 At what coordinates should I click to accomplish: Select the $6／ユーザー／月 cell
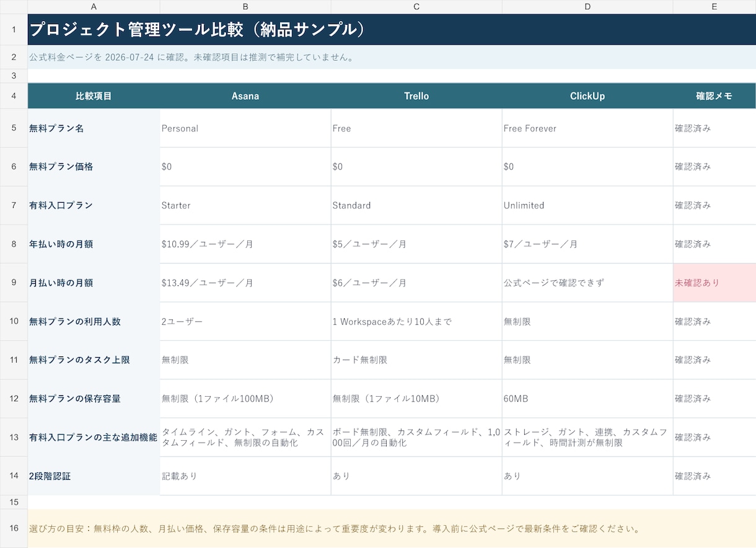416,283
